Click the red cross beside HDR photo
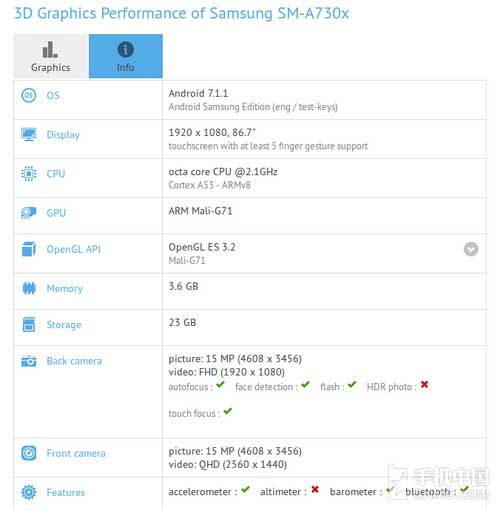This screenshot has width=500, height=510. point(424,384)
